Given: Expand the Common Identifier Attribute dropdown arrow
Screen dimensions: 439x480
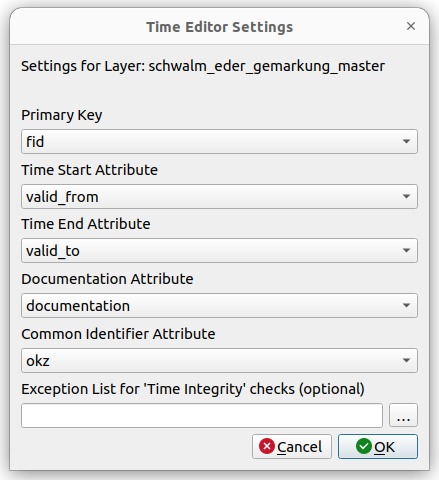Looking at the screenshot, I should pyautogui.click(x=406, y=360).
